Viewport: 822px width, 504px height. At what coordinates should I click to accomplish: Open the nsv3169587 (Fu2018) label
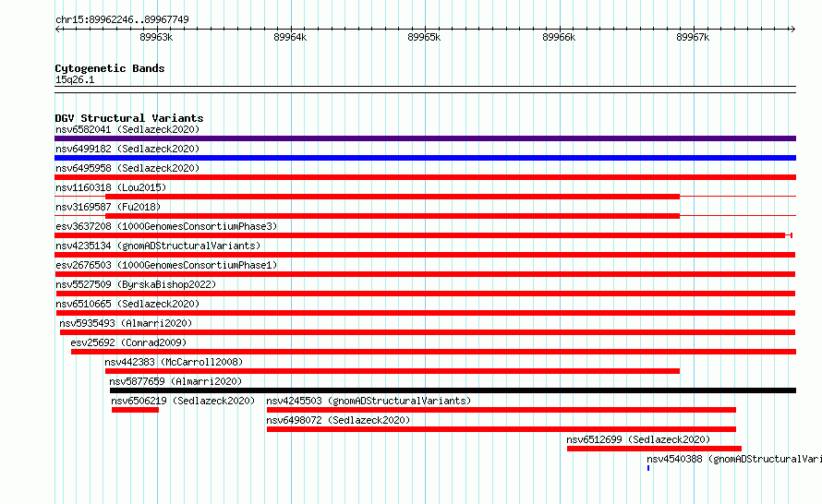point(108,207)
